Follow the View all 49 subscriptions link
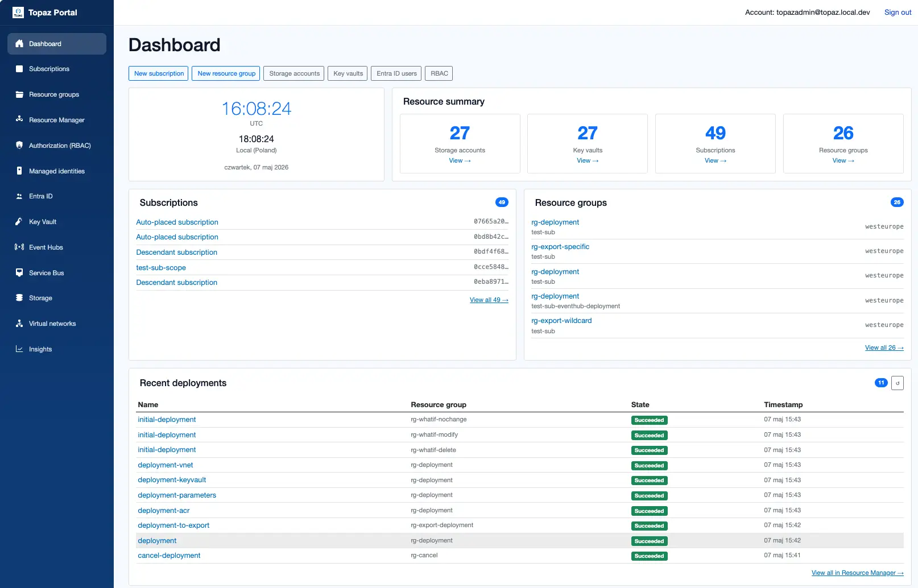 click(489, 300)
